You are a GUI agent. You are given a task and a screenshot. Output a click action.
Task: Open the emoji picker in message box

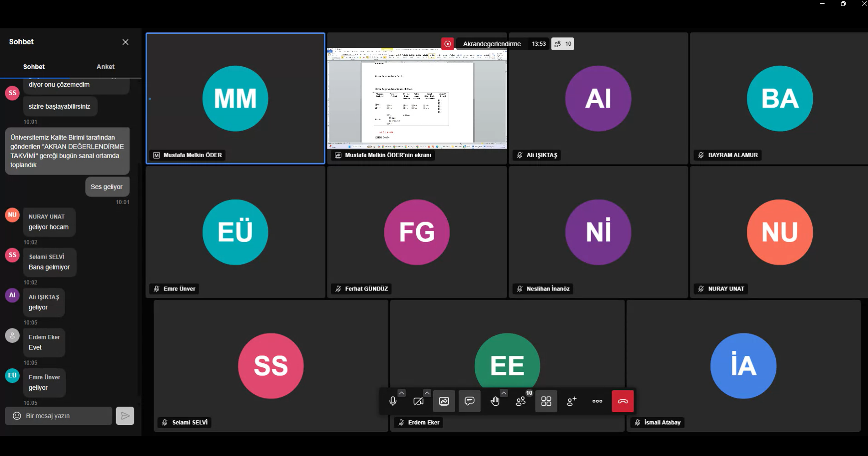[16, 416]
